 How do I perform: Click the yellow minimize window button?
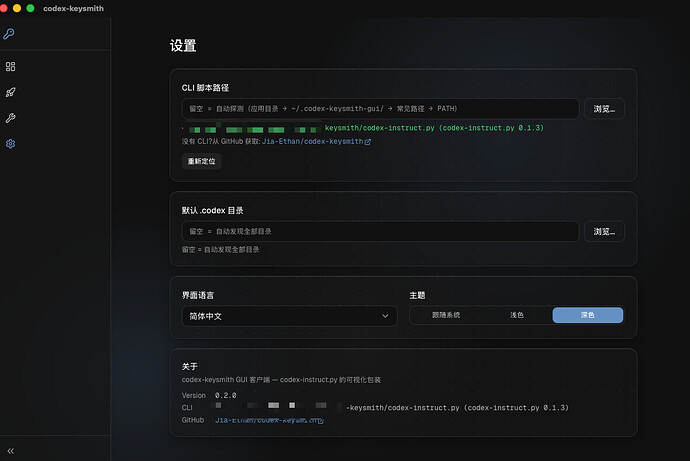[17, 8]
